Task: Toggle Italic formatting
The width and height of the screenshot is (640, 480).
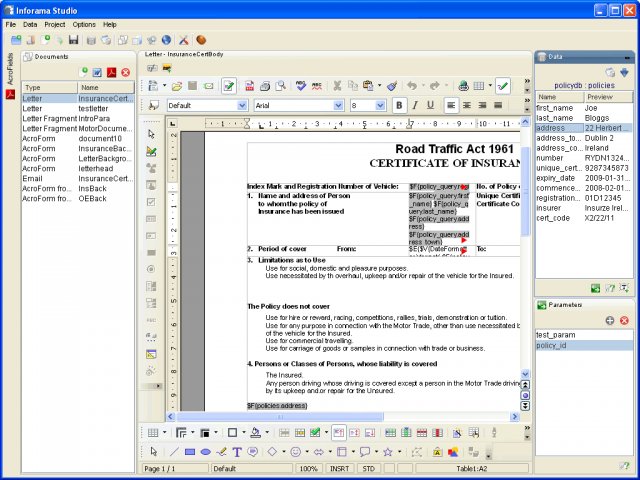Action: (415, 105)
